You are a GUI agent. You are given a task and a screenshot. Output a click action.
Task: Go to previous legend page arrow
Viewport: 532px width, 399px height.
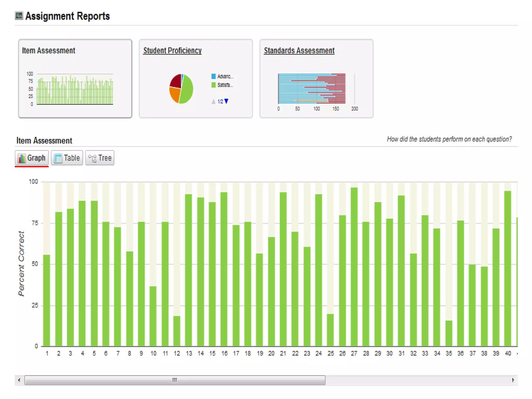[213, 102]
